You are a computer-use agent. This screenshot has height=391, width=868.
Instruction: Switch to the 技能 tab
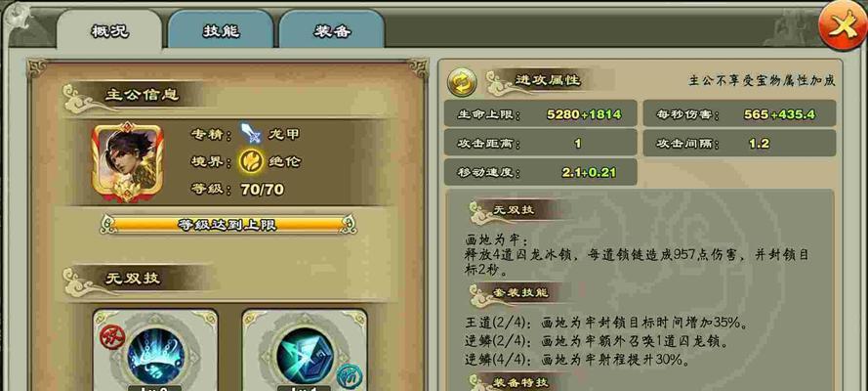point(221,30)
